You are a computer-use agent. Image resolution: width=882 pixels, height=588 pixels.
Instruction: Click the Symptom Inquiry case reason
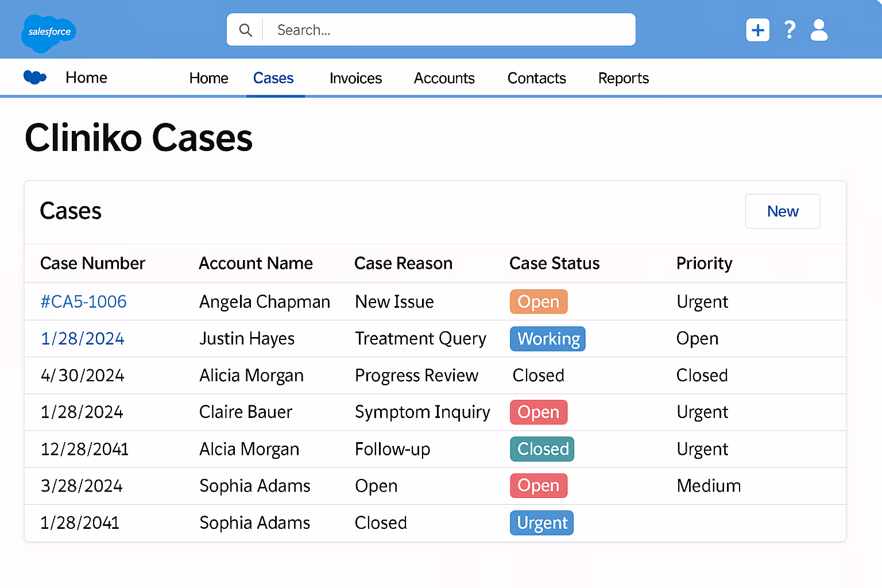[423, 412]
